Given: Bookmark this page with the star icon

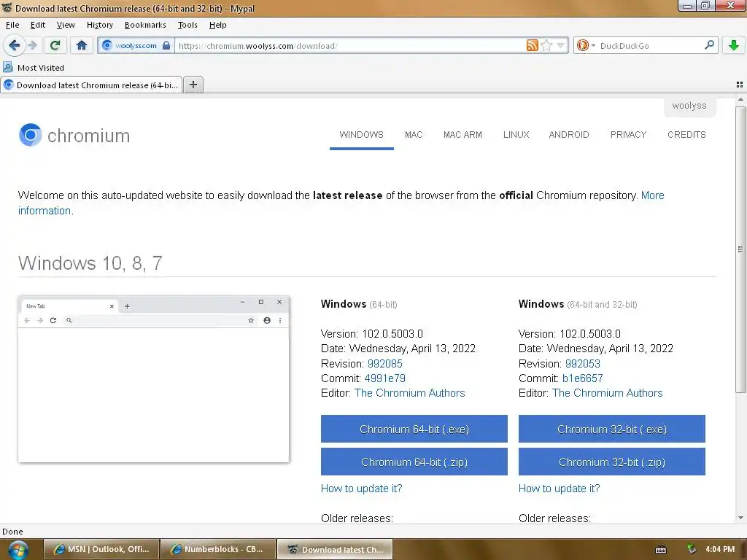Looking at the screenshot, I should click(546, 45).
